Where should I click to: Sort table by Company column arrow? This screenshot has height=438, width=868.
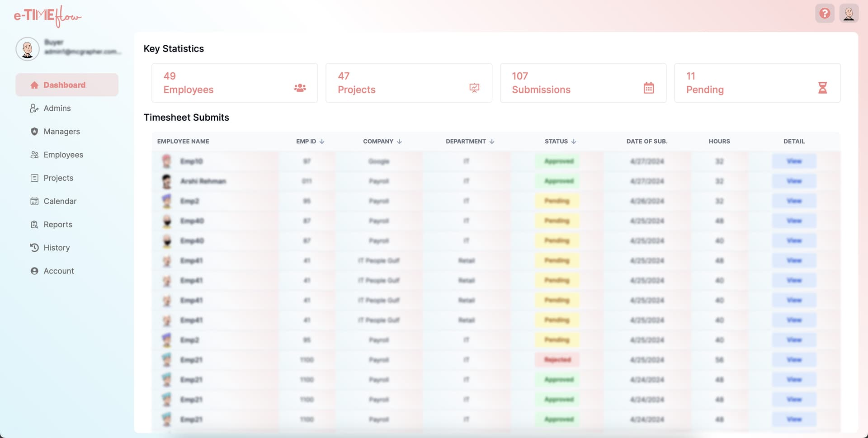coord(399,141)
